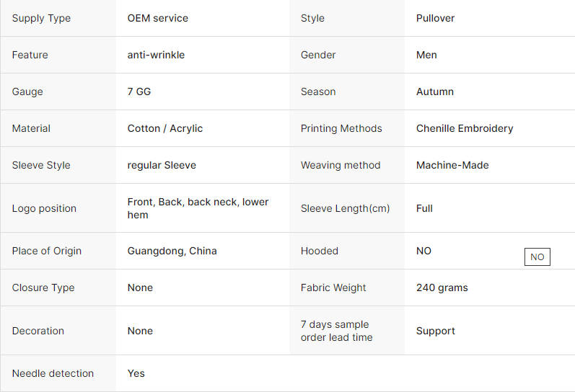Select the '7 GG' gauge value
This screenshot has height=392, width=575.
click(139, 92)
